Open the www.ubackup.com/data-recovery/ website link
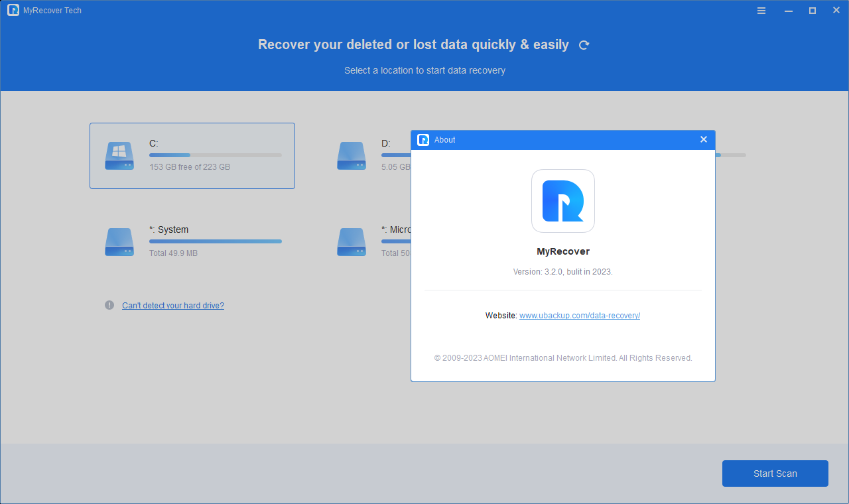The height and width of the screenshot is (504, 849). (580, 316)
